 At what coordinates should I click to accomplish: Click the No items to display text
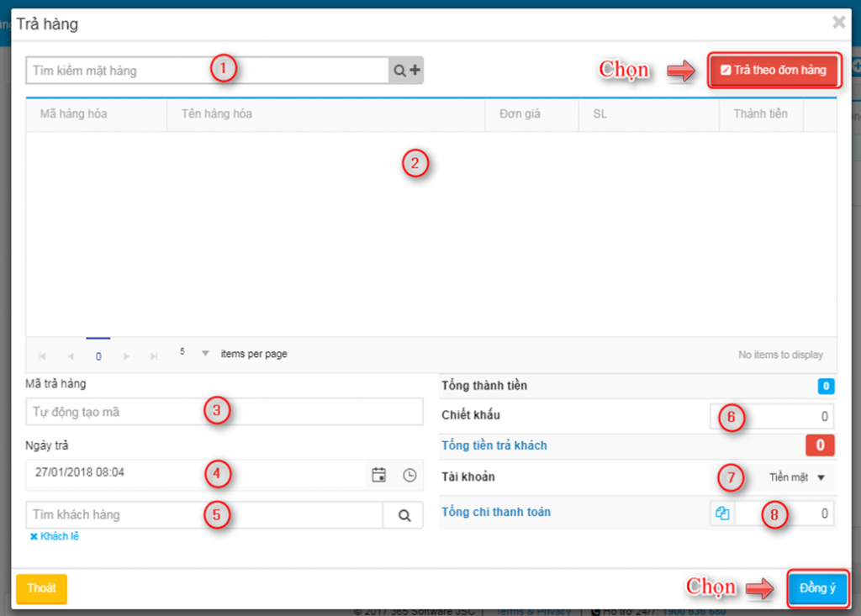(x=780, y=355)
